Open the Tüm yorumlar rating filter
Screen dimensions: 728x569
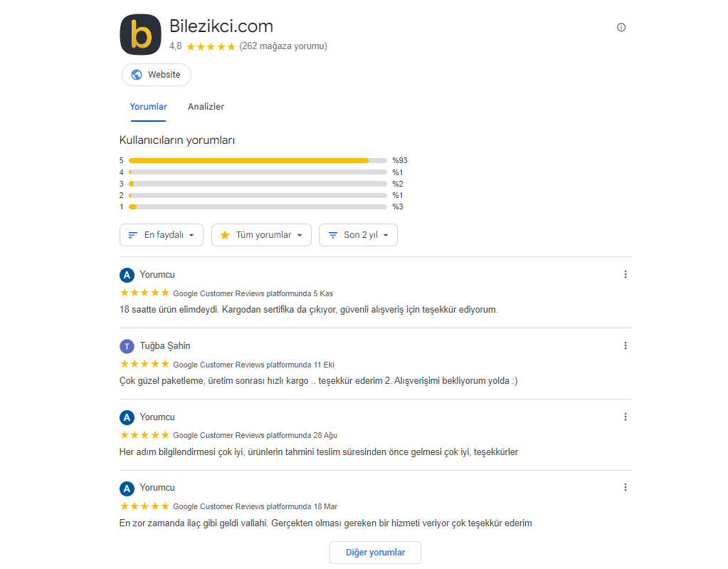pyautogui.click(x=261, y=235)
